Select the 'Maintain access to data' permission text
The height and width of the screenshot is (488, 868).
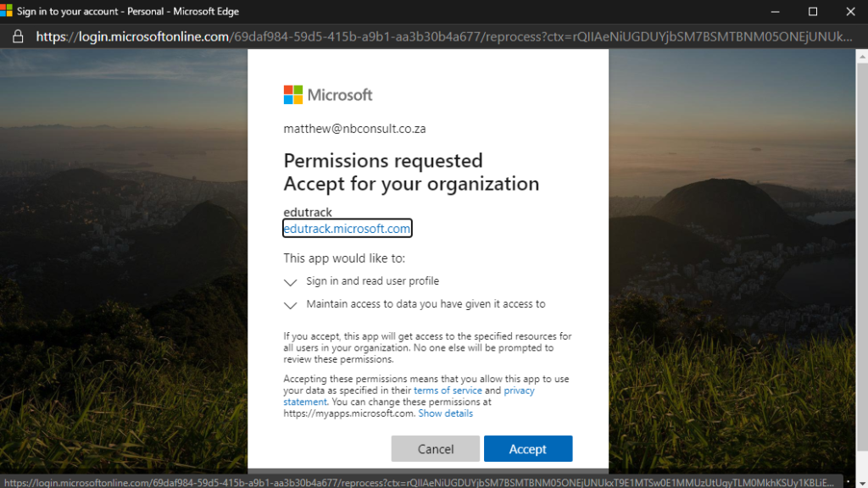point(426,304)
